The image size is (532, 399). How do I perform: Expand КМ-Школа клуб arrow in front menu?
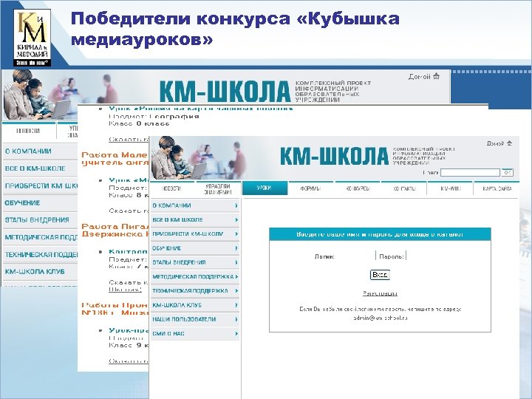pos(236,305)
